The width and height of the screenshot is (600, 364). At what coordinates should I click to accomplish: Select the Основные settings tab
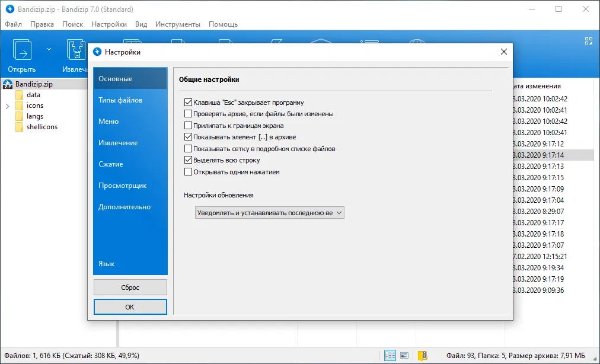pyautogui.click(x=130, y=78)
